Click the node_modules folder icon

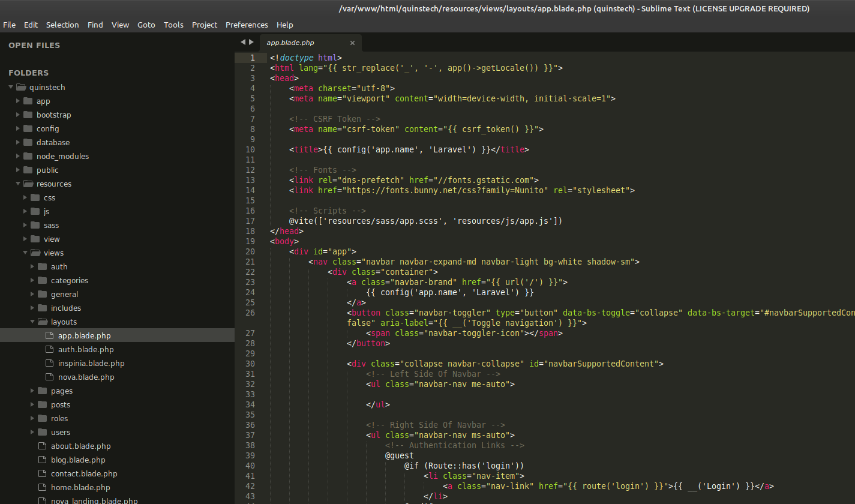point(28,156)
